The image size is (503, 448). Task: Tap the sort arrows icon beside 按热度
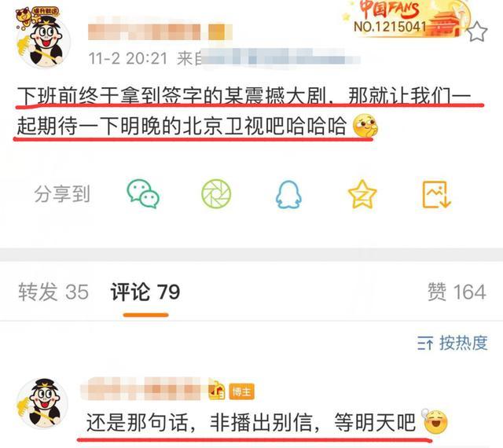(x=425, y=343)
